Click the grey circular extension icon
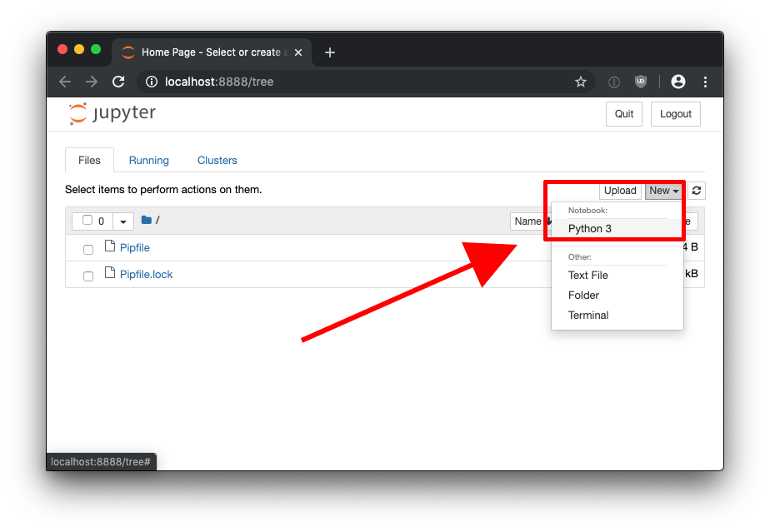The width and height of the screenshot is (770, 532). click(614, 82)
